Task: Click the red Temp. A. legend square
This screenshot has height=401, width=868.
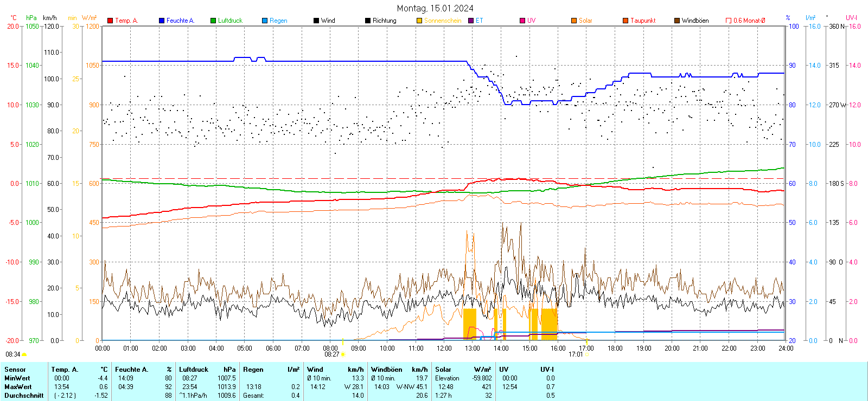Action: (110, 21)
